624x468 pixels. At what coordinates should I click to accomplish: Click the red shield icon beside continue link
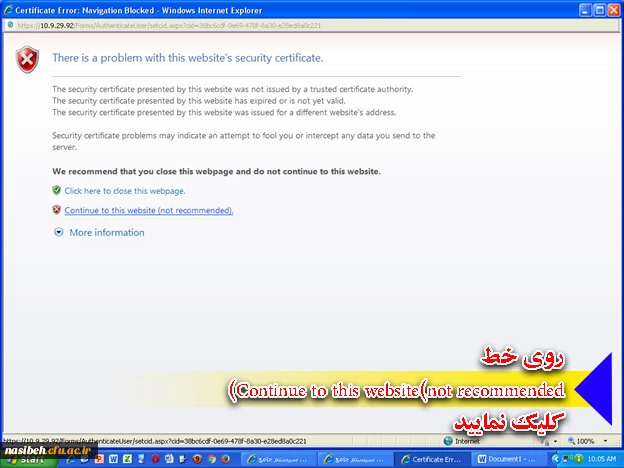pyautogui.click(x=57, y=210)
